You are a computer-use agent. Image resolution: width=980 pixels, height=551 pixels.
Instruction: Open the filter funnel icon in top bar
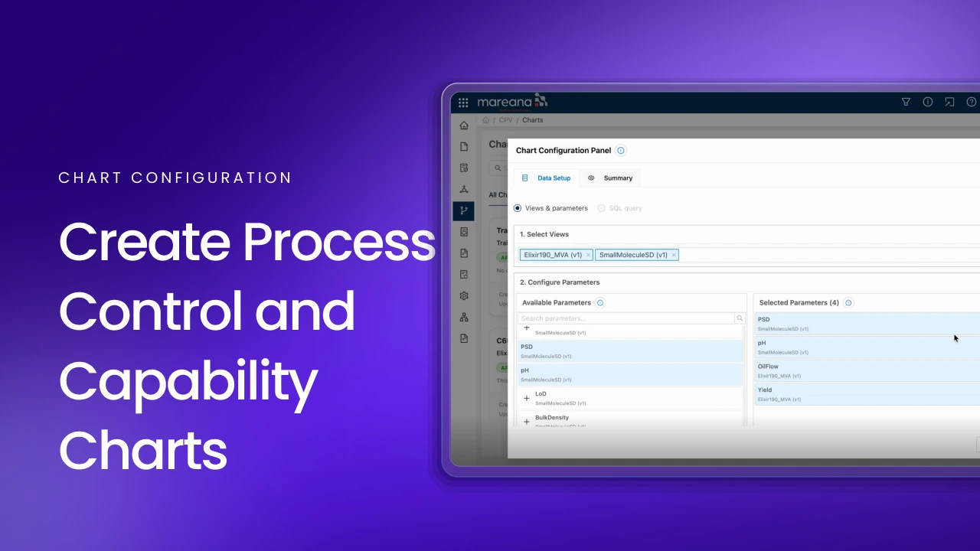[x=906, y=102]
